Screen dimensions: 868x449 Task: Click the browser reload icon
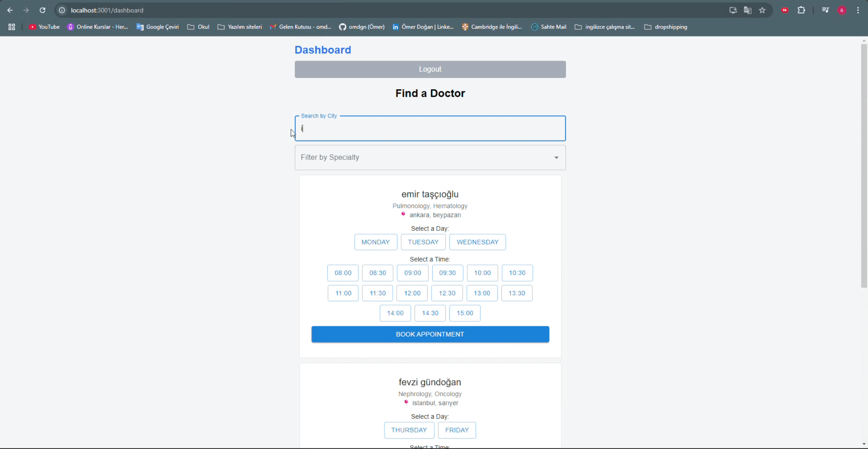(42, 10)
